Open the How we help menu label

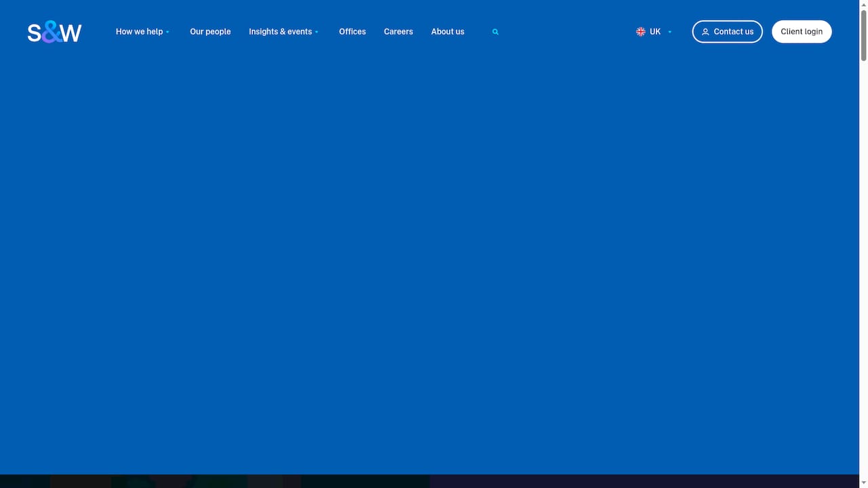139,32
